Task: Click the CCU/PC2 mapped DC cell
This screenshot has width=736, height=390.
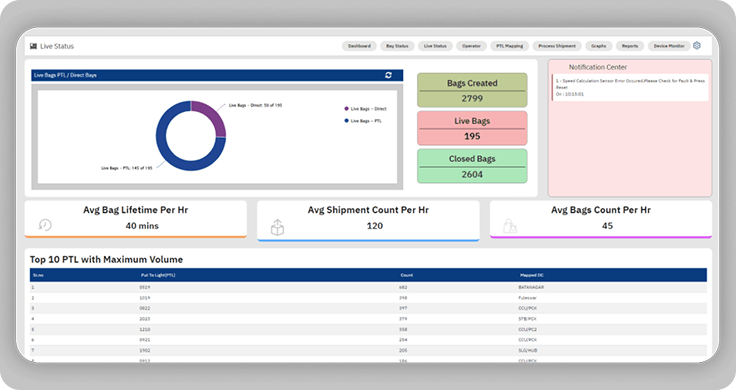Action: click(x=528, y=329)
